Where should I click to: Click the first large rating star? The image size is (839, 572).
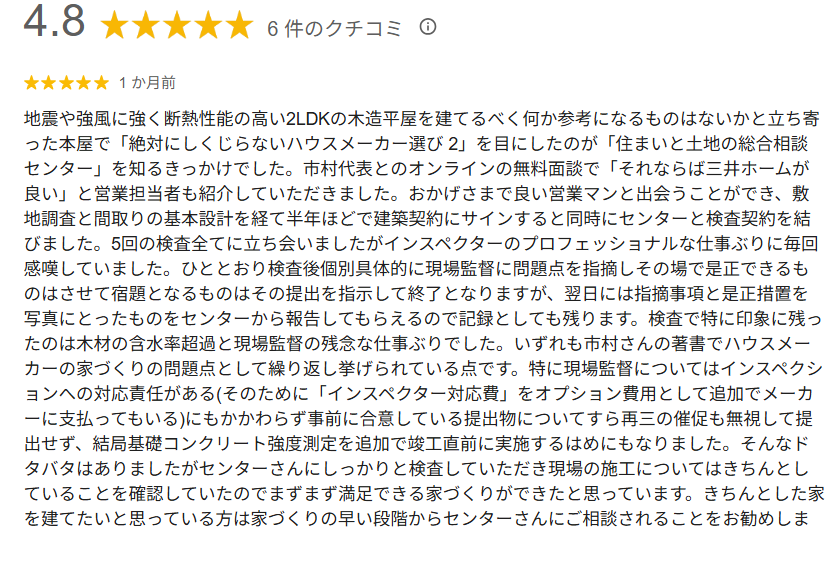pyautogui.click(x=116, y=26)
